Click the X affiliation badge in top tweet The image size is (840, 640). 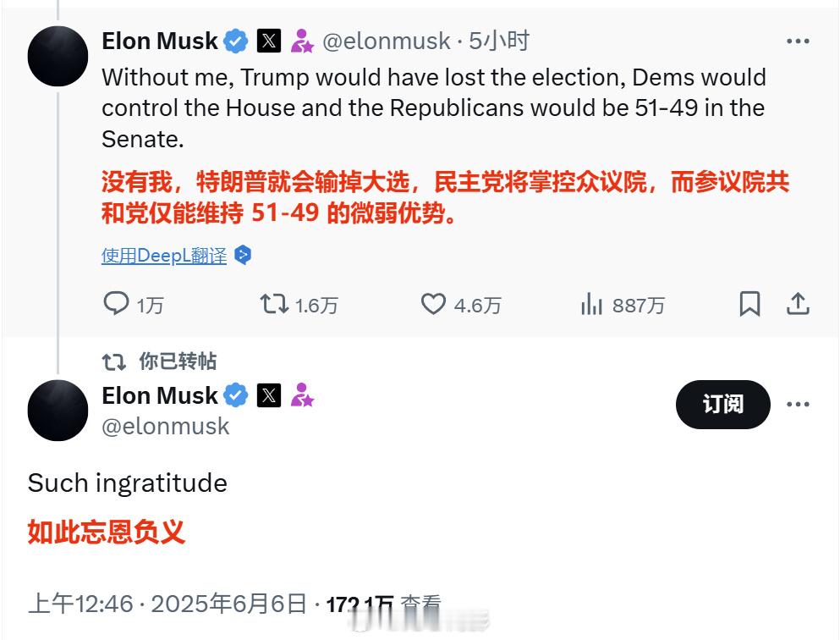(269, 41)
